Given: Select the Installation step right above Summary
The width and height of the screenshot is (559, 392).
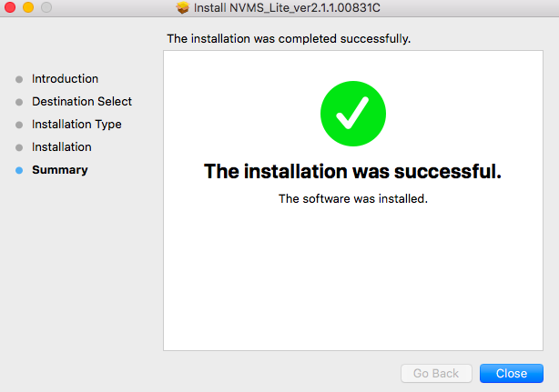Looking at the screenshot, I should coord(61,147).
